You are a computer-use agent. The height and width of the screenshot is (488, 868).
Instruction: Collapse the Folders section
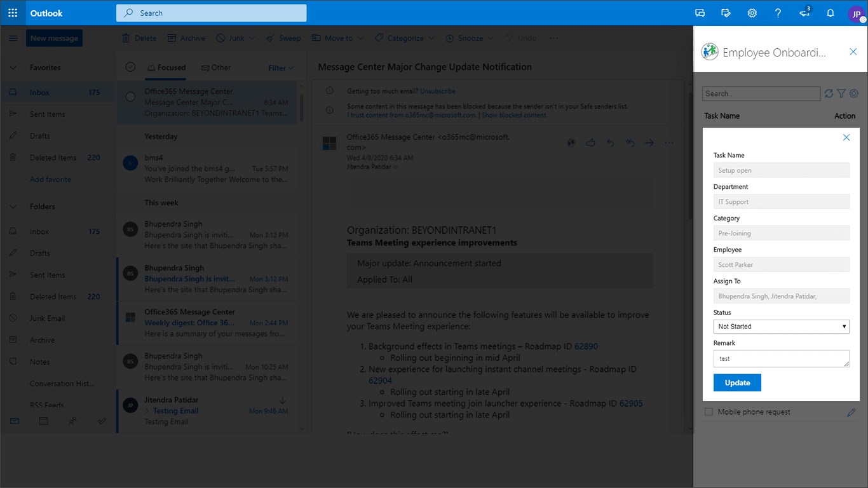13,207
